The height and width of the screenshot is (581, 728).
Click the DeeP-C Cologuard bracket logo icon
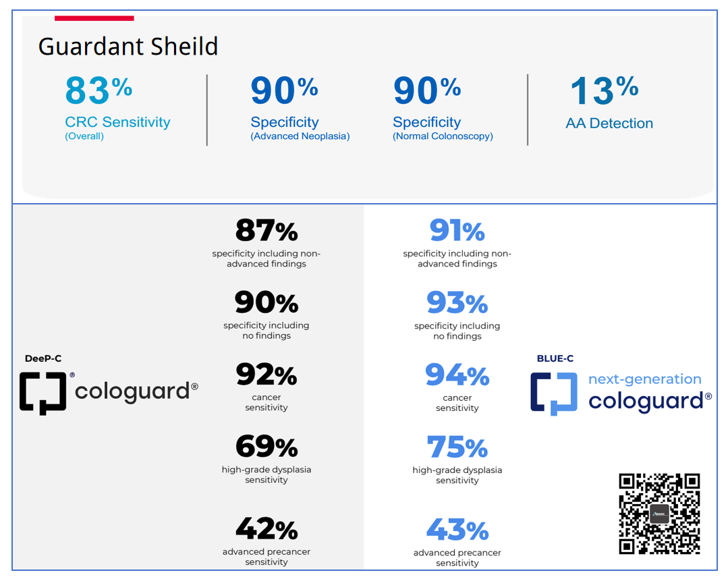pos(43,393)
